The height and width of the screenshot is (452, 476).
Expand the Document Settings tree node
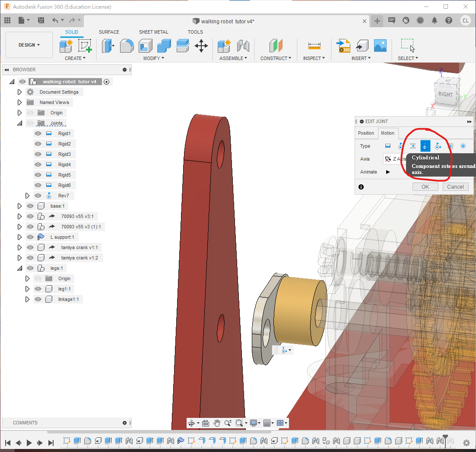point(19,92)
